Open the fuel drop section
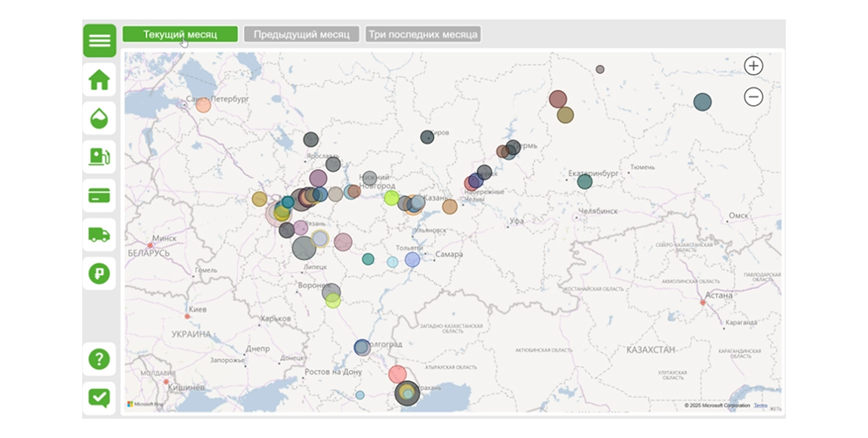The width and height of the screenshot is (868, 438). (100, 118)
